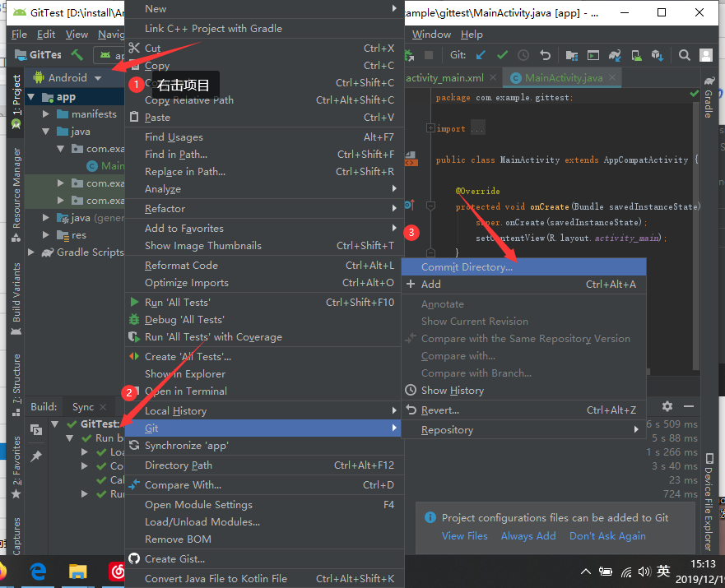Click the user avatar icon in toolbar
The height and width of the screenshot is (588, 725).
click(x=706, y=55)
